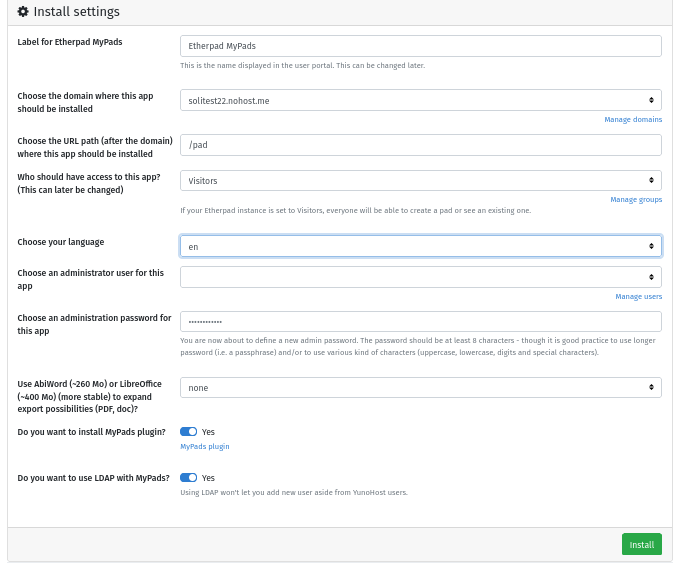Click the 'Choose the domain where this app' label
This screenshot has width=680, height=570.
pos(85,102)
